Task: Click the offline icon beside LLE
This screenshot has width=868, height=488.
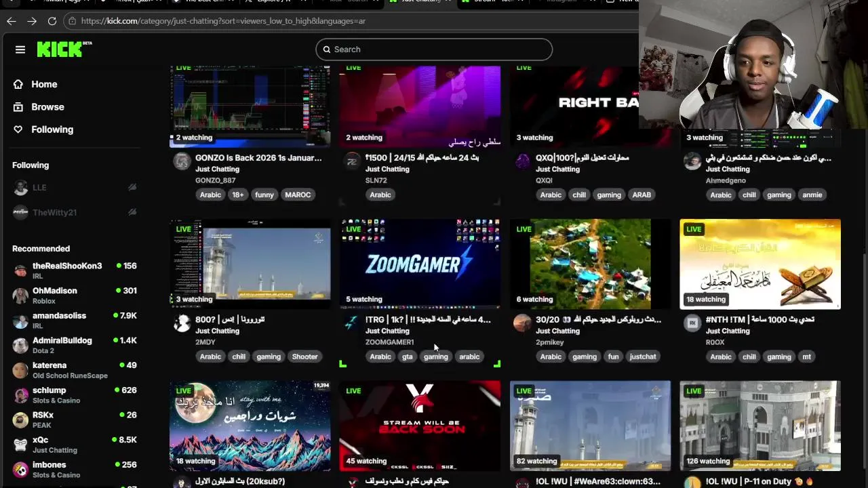Action: click(132, 187)
